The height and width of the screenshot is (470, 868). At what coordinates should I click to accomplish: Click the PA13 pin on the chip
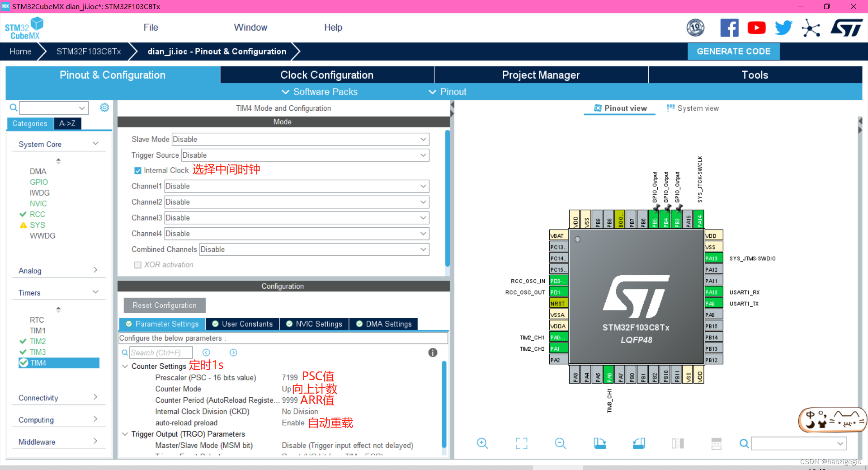pos(714,258)
